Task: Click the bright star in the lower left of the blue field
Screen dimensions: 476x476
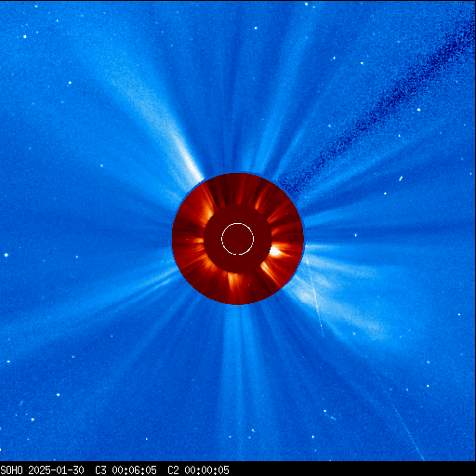Action: coord(58,395)
